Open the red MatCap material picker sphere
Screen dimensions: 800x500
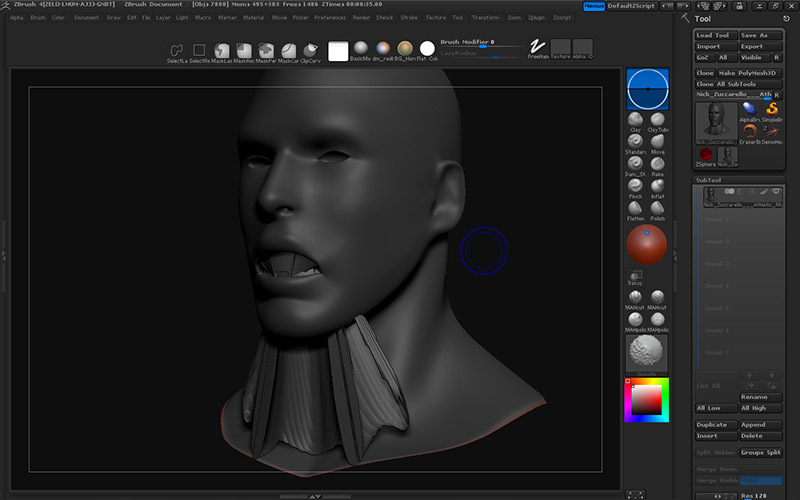[x=646, y=246]
